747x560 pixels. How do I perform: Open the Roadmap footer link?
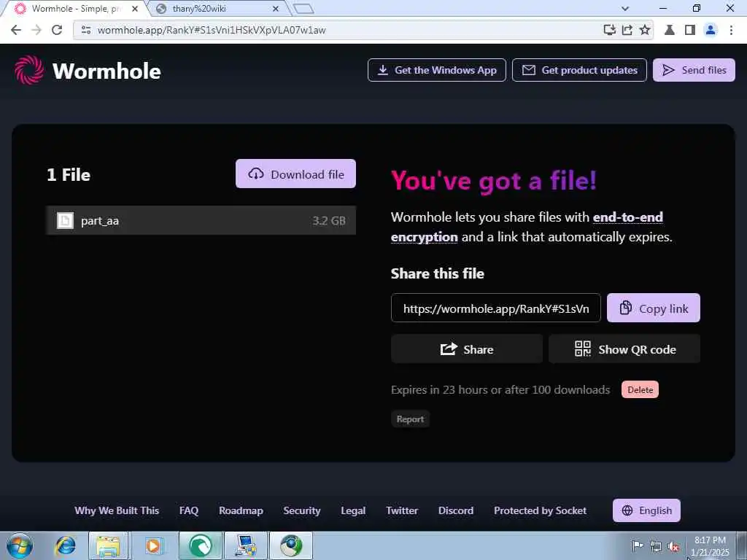pos(241,510)
